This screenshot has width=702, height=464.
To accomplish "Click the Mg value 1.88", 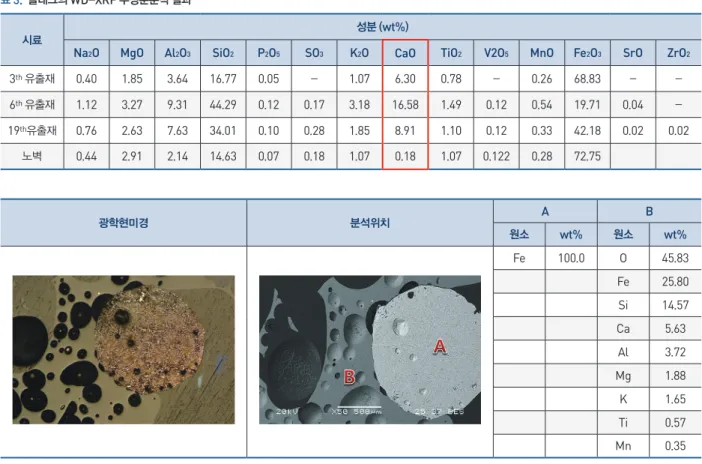I will [676, 375].
